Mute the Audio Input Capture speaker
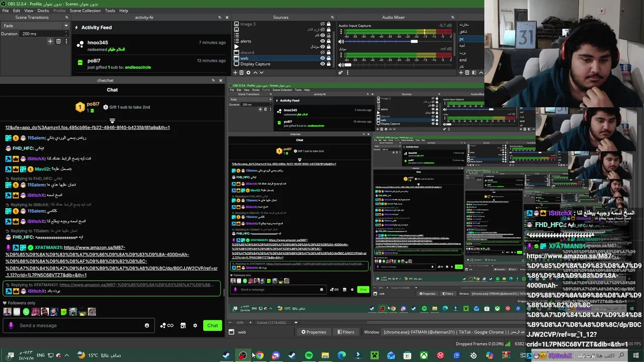The image size is (644, 362). tap(341, 42)
